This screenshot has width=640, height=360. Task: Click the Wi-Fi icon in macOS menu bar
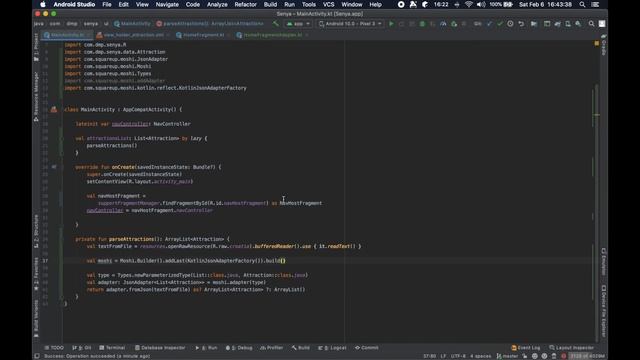click(469, 4)
